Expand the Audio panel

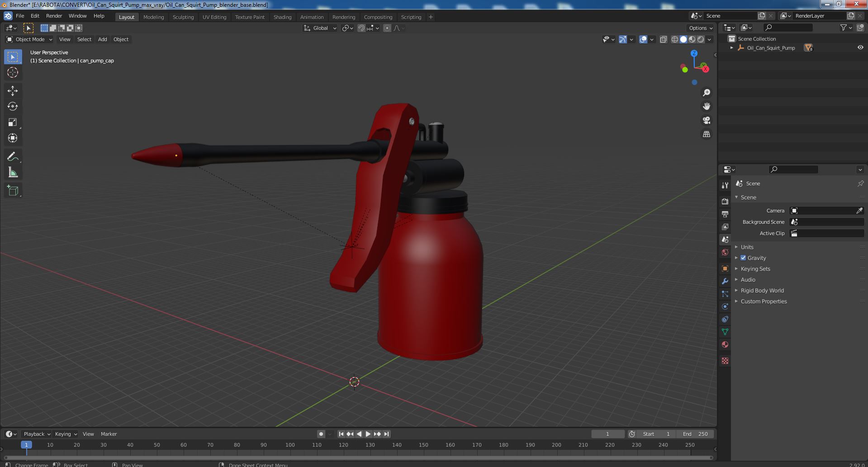pos(748,279)
